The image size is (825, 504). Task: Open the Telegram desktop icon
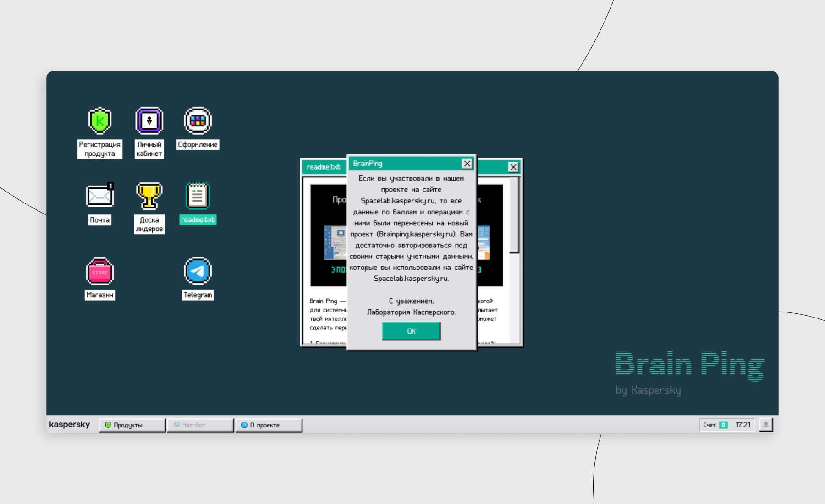pos(198,271)
